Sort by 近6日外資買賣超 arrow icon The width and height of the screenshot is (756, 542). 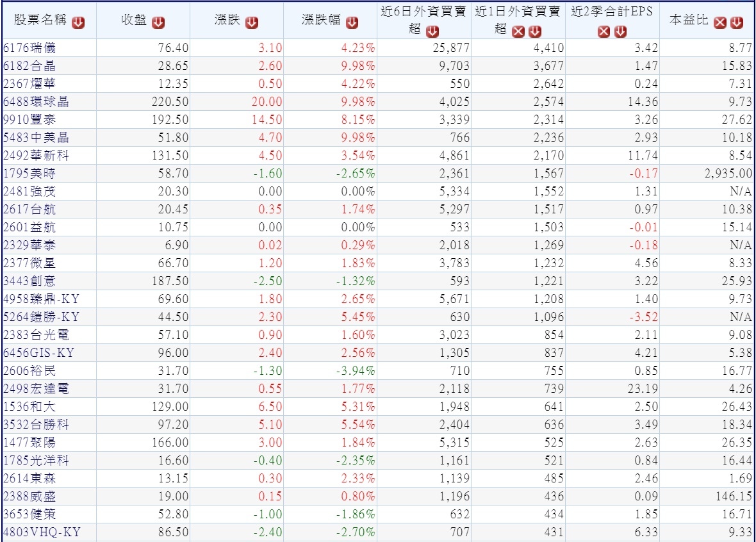pyautogui.click(x=432, y=31)
